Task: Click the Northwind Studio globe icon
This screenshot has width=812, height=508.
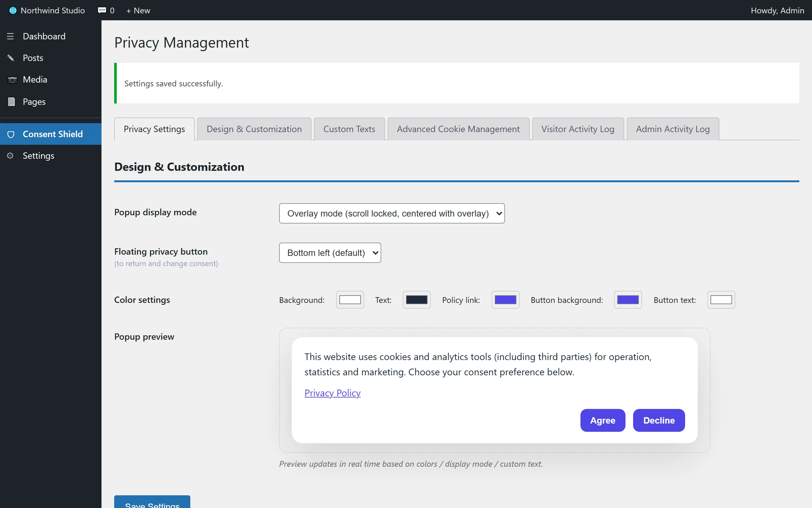Action: click(x=13, y=10)
